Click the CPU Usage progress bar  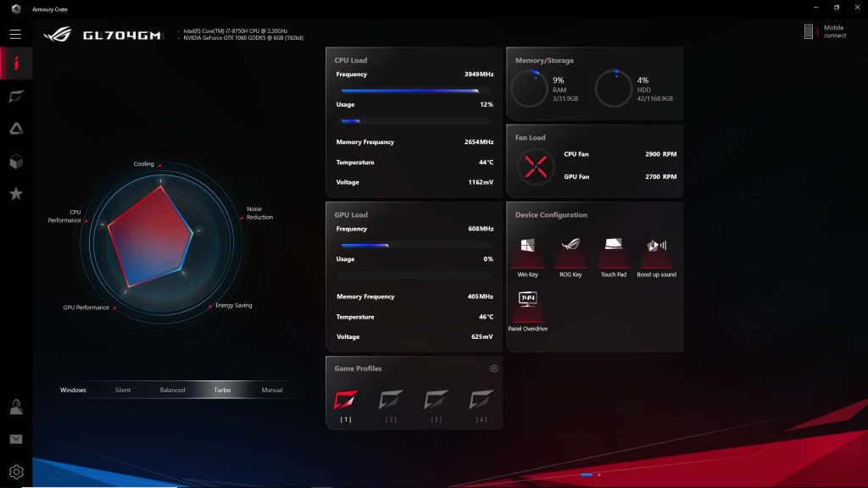[415, 120]
